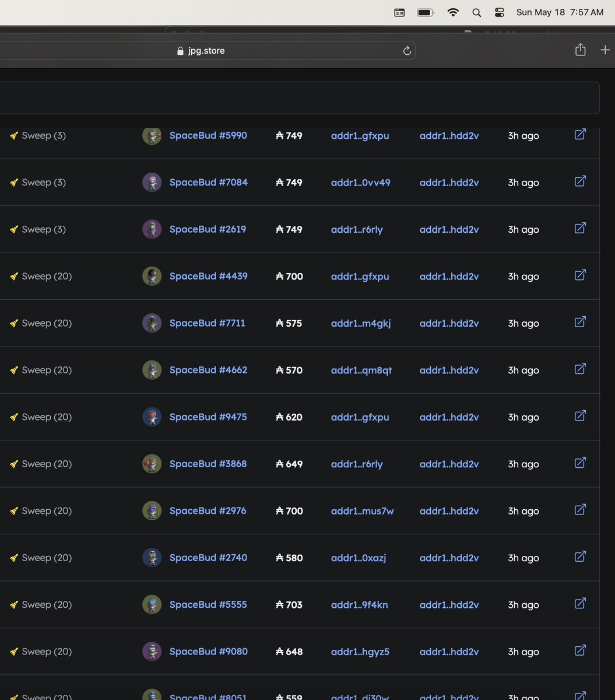The height and width of the screenshot is (700, 615).
Task: Click the SpaceBud #9475 avatar thumbnail
Action: point(152,417)
